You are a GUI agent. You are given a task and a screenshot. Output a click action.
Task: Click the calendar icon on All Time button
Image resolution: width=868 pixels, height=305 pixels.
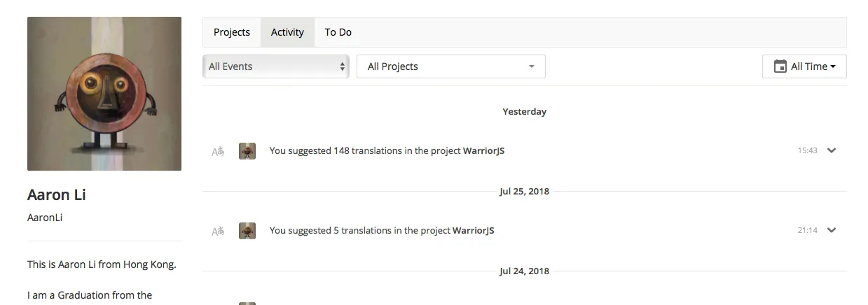pos(780,66)
